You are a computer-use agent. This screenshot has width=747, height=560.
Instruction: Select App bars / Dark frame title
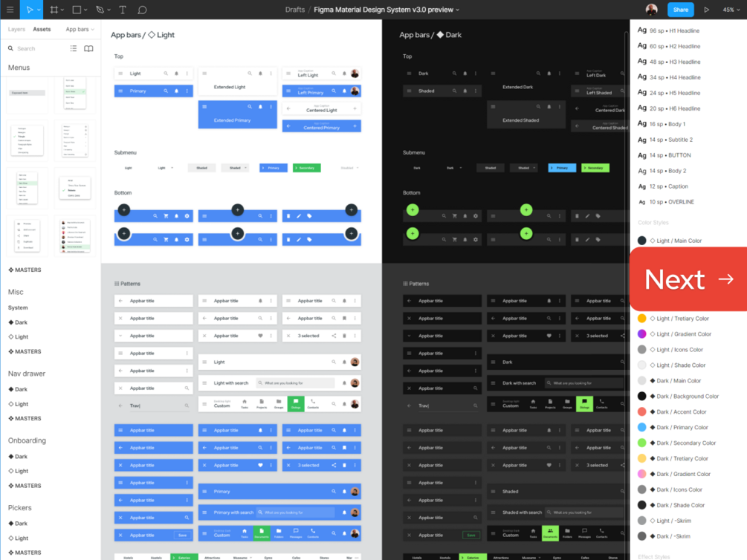430,35
